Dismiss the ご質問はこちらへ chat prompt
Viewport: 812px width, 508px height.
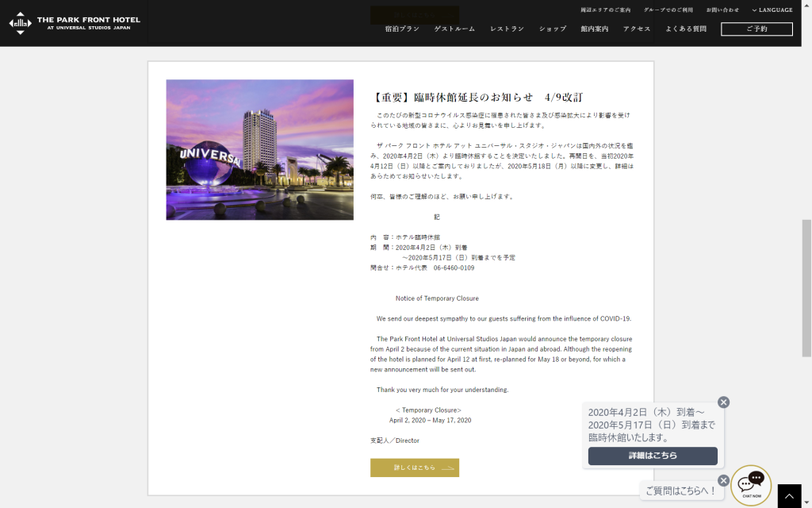[723, 480]
